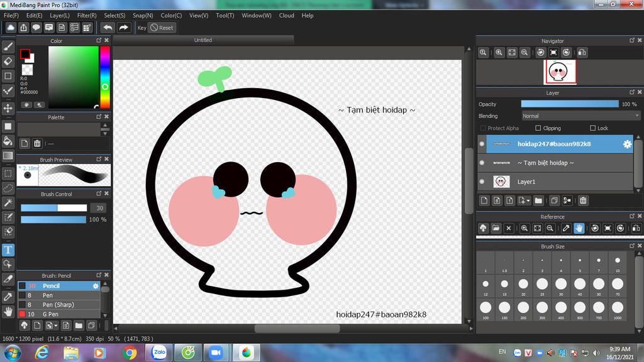Pop out the Color panel
Viewport: 644px width, 362px height.
click(99, 40)
